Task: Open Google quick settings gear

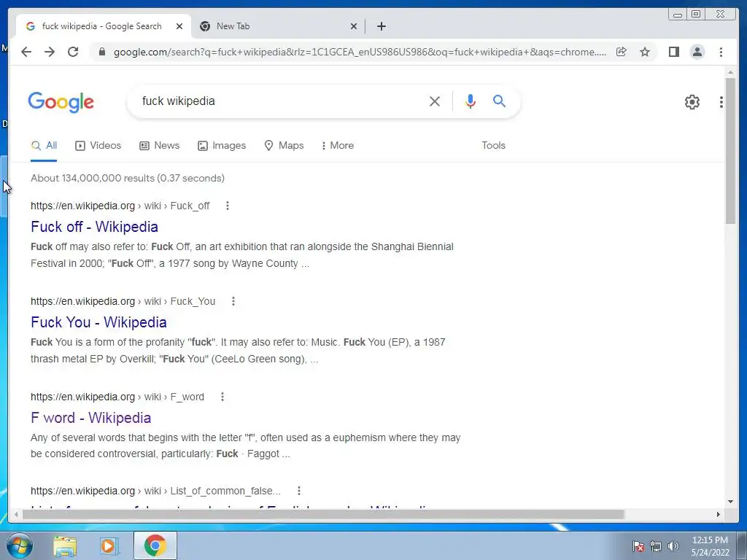Action: [x=692, y=101]
